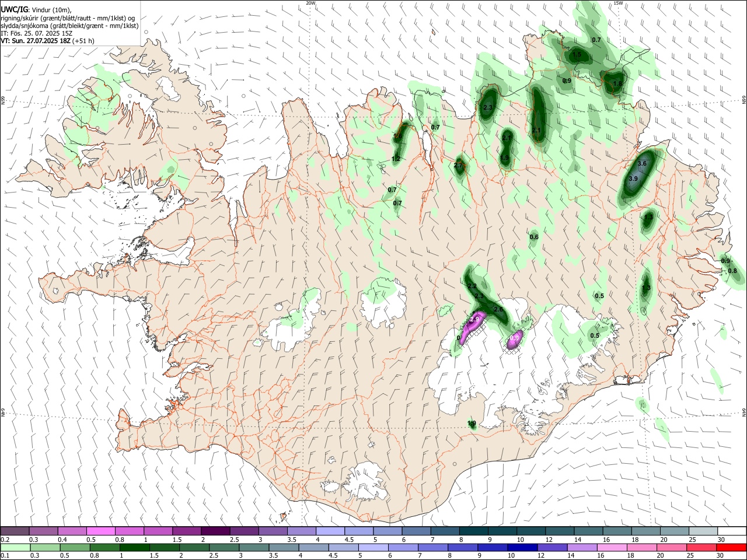747x560 pixels.
Task: Click 'Vindur (10m)' in the header
Action: (51, 10)
